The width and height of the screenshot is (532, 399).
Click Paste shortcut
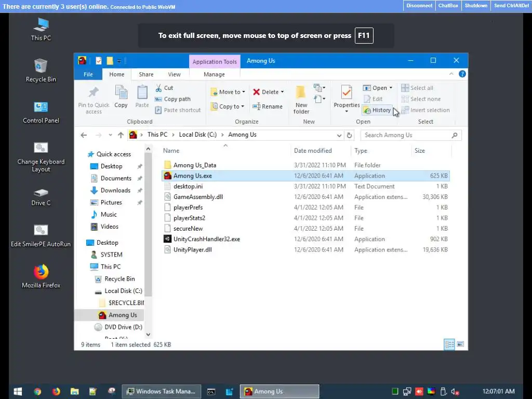click(178, 110)
